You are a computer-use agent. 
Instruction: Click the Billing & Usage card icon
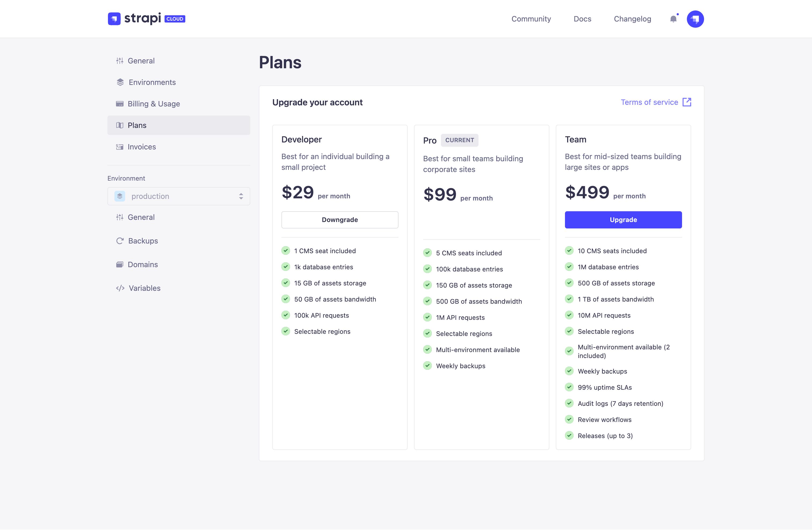(119, 103)
